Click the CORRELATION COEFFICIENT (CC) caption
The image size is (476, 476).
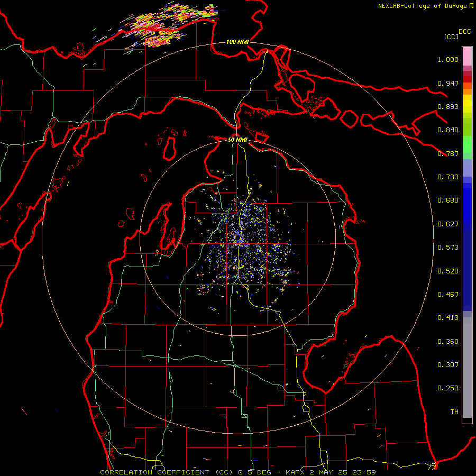(x=167, y=472)
